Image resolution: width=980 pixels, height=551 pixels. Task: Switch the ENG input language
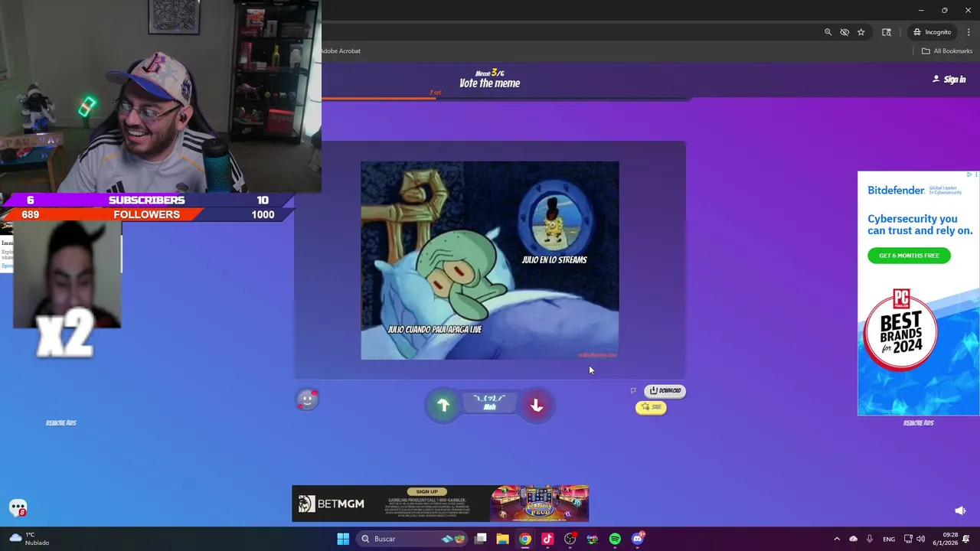tap(889, 540)
